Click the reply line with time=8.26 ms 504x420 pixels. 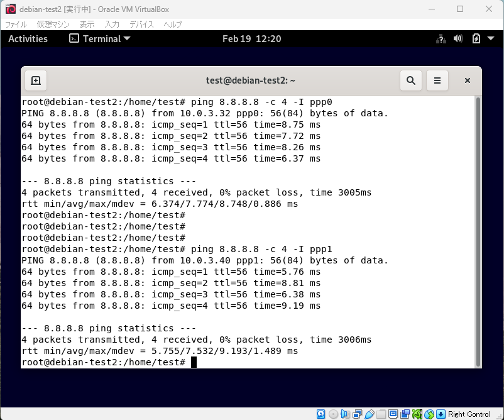point(171,147)
